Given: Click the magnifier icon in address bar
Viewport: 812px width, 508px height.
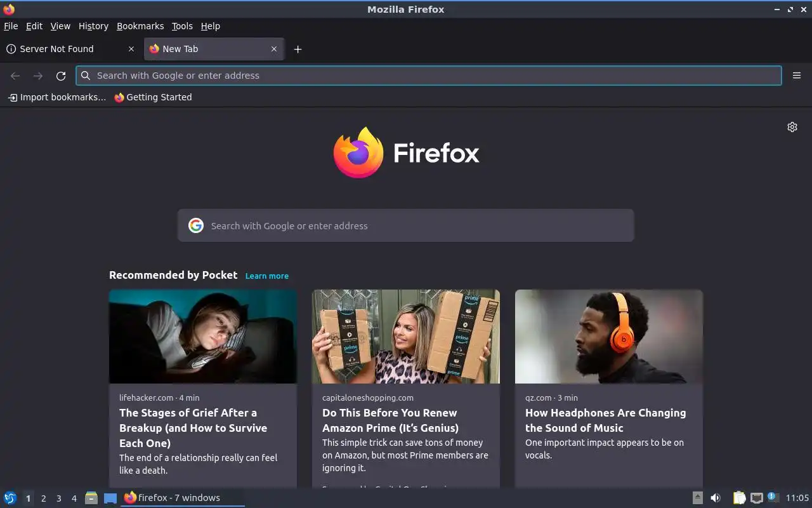Looking at the screenshot, I should (x=86, y=76).
